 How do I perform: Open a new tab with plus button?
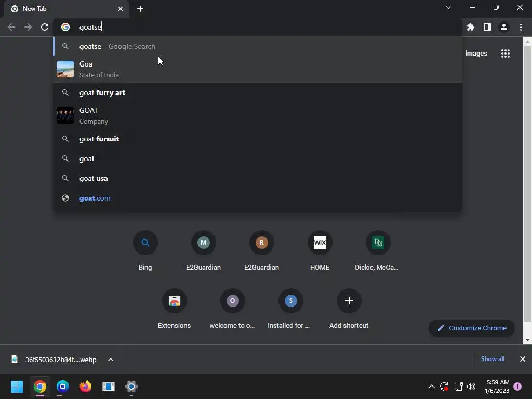(140, 9)
